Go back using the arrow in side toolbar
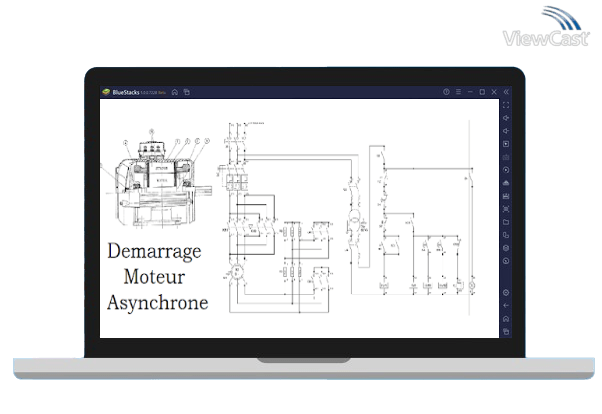 506,306
